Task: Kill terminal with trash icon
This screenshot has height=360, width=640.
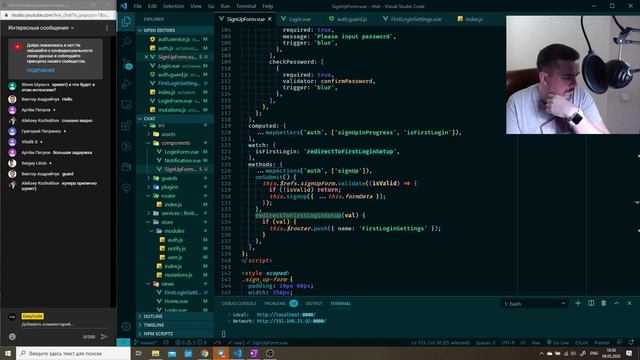Action: [604, 303]
